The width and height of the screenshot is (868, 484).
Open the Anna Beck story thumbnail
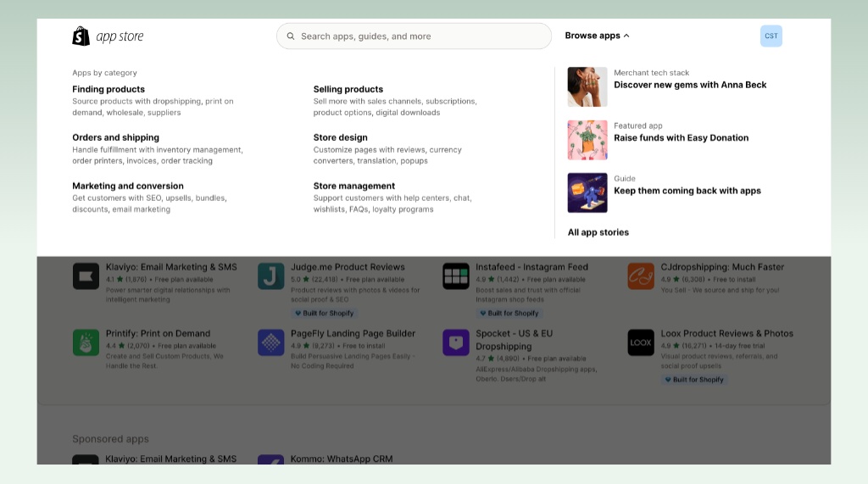tap(587, 87)
